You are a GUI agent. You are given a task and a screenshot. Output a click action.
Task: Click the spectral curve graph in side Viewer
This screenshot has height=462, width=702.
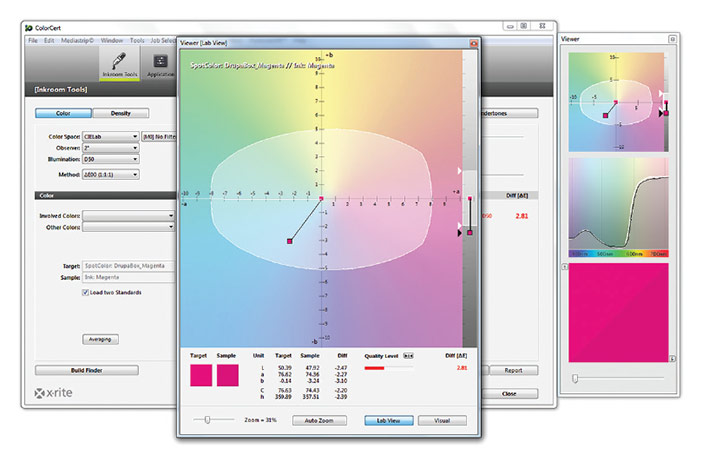click(618, 207)
